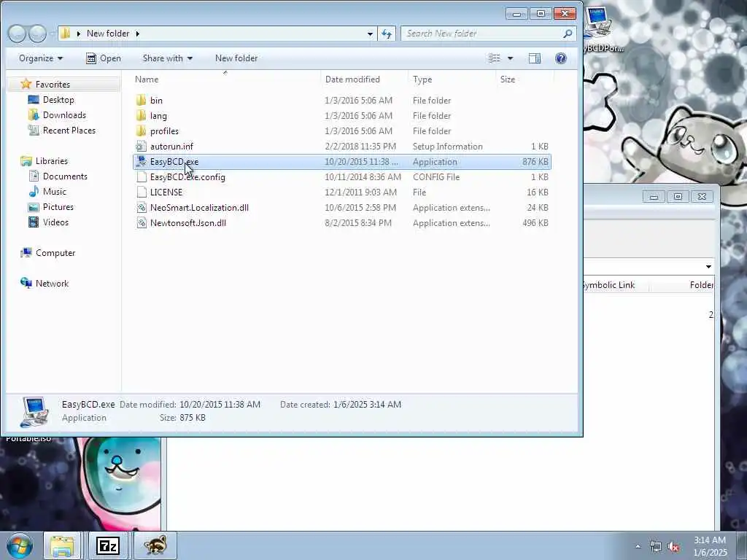Open Help with the question mark icon
The image size is (747, 560).
561,58
